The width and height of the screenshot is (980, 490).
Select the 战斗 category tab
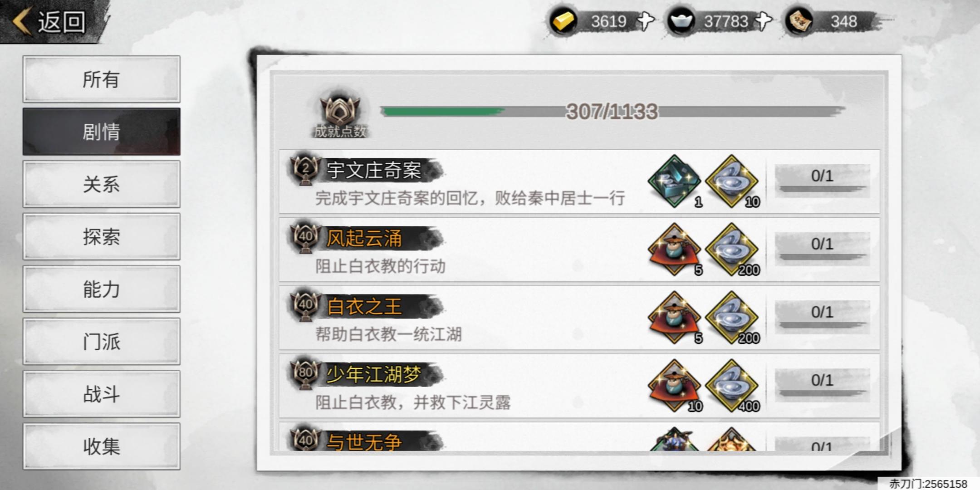102,394
